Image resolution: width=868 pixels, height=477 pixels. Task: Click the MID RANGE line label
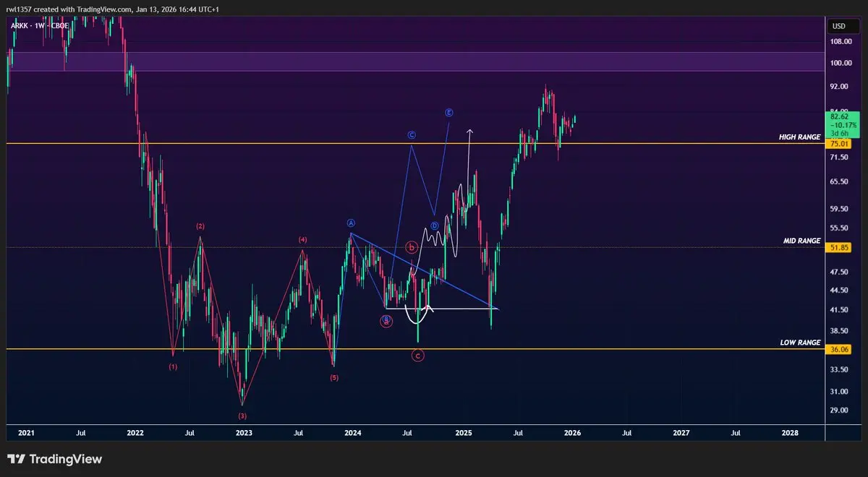803,240
